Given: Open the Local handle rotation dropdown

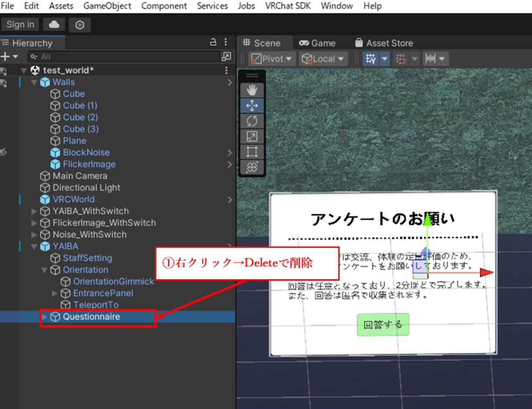Looking at the screenshot, I should tap(323, 59).
